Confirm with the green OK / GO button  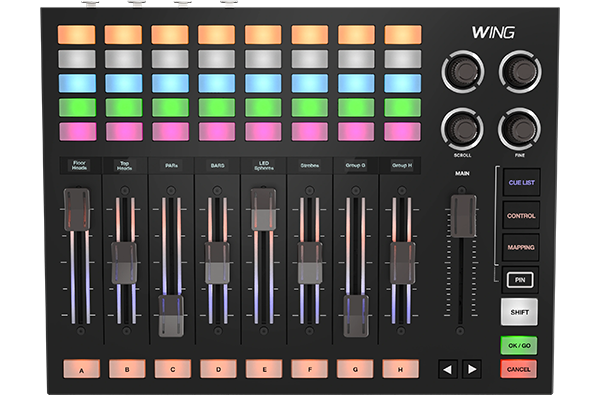(519, 345)
